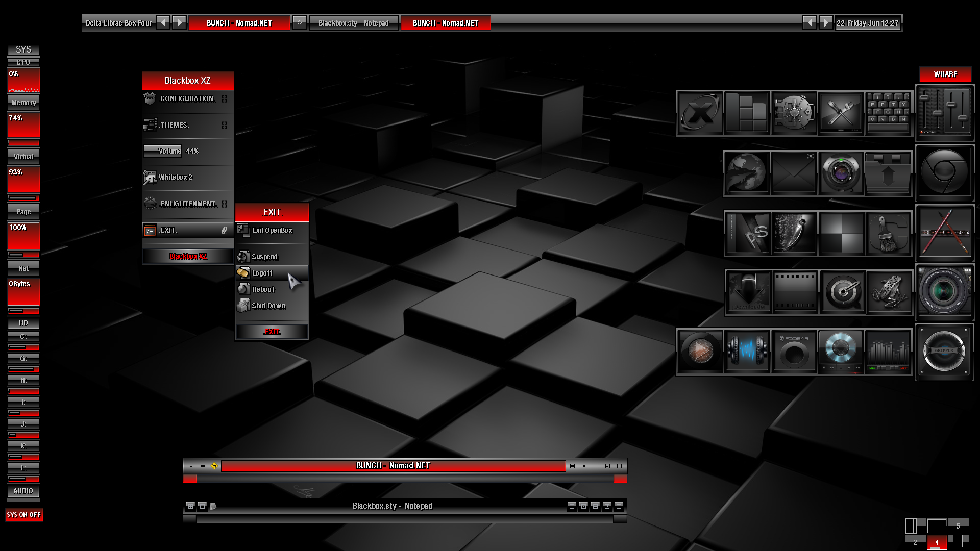Expand the .ENLIGHTENMENT. submenu
The width and height of the screenshot is (980, 551).
[x=186, y=203]
